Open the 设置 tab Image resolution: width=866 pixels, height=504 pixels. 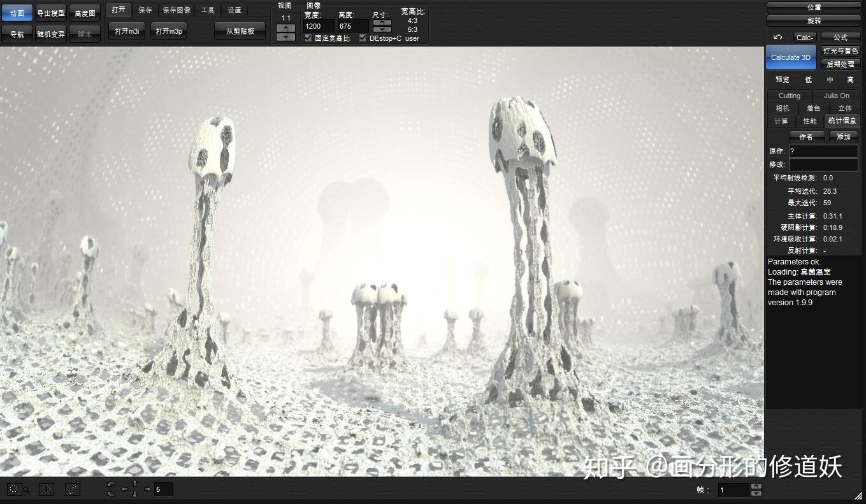pos(235,10)
